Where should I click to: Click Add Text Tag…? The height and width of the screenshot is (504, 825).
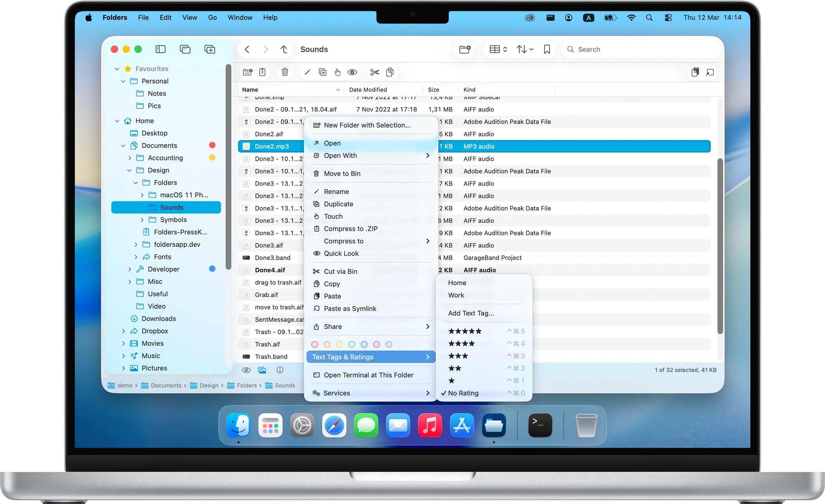(484, 313)
